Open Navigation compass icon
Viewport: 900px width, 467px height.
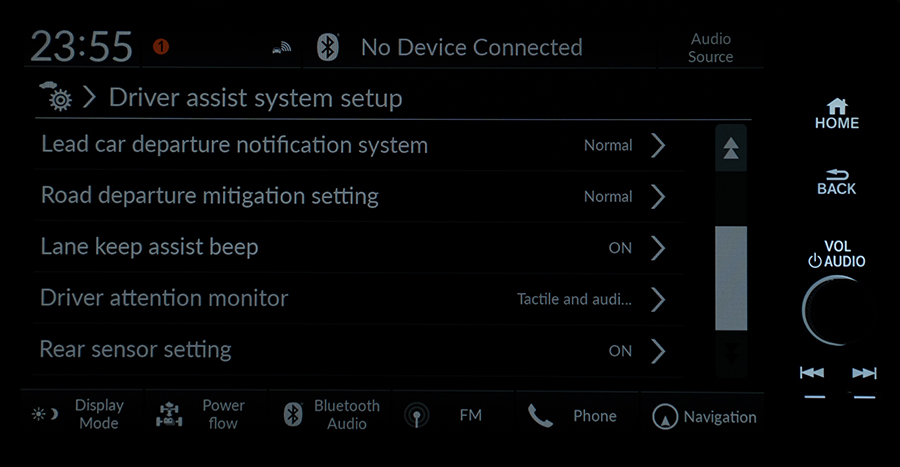[x=665, y=417]
